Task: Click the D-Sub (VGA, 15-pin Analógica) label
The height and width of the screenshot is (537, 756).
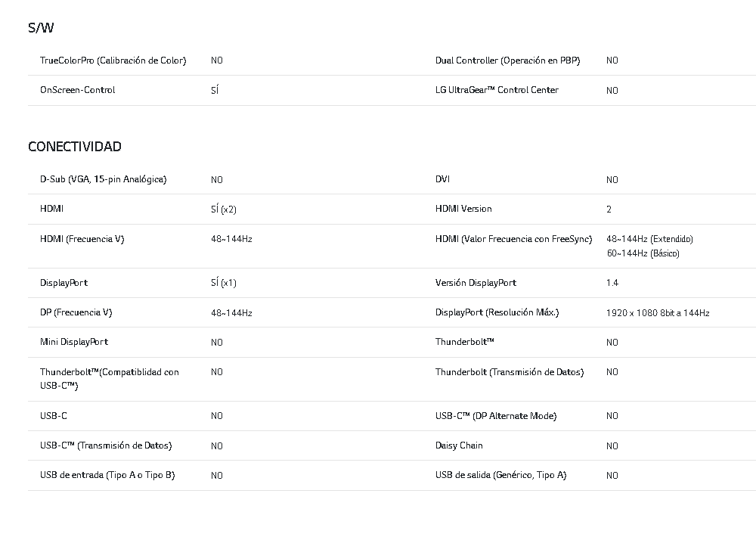Action: click(x=103, y=179)
